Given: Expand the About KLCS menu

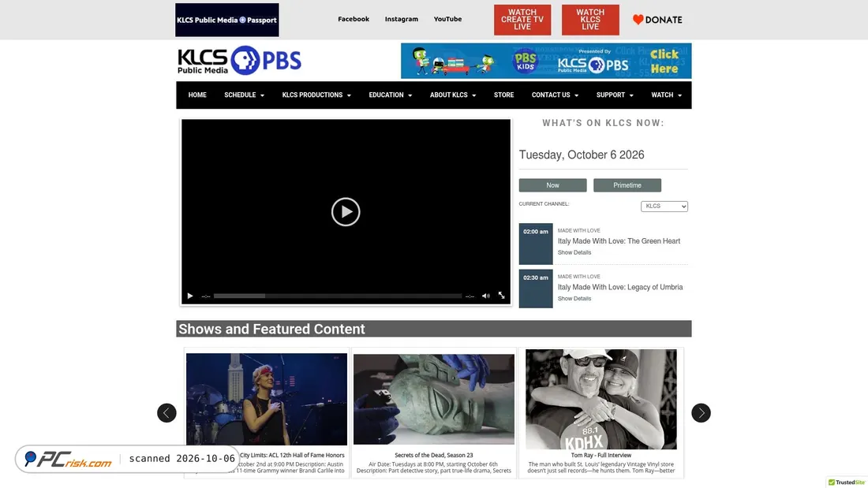Looking at the screenshot, I should [x=453, y=95].
